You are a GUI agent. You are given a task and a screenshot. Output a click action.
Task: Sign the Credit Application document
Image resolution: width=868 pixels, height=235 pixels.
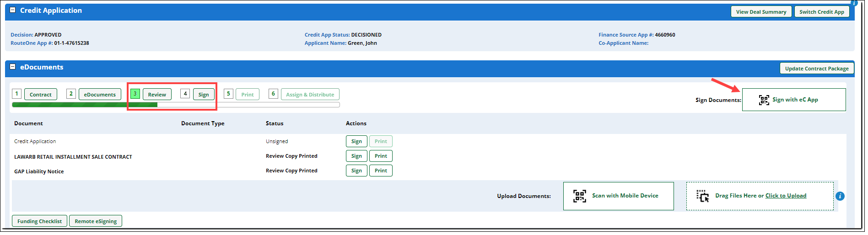[x=356, y=141]
